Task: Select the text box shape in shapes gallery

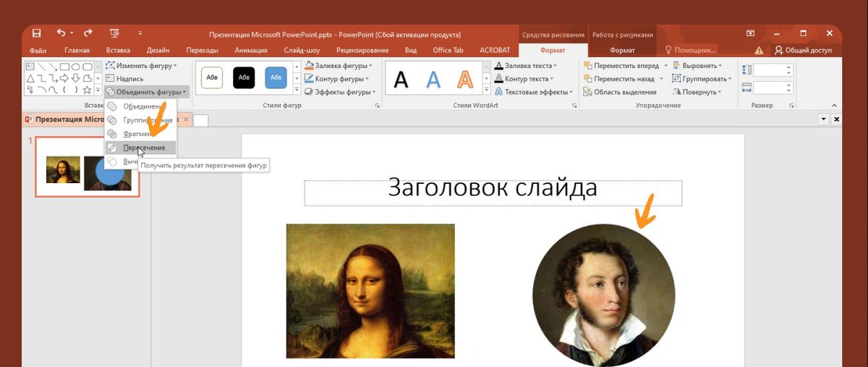Action: coord(30,67)
